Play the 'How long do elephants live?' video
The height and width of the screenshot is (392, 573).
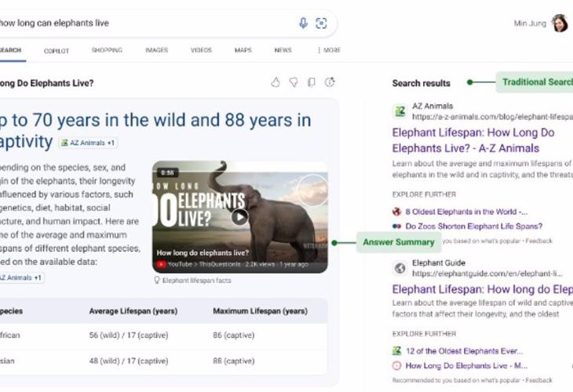click(239, 216)
